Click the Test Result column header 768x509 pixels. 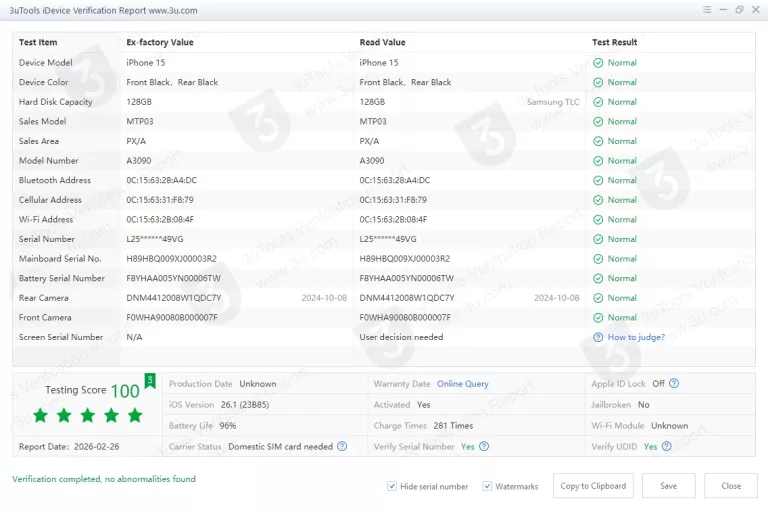(x=614, y=42)
